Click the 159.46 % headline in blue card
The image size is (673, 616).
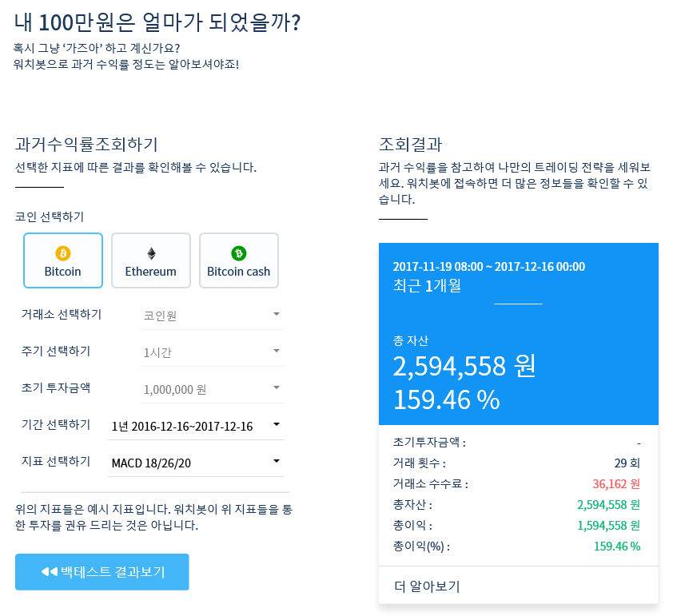click(446, 399)
